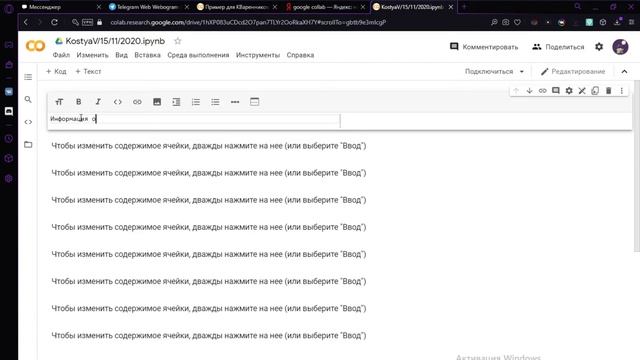Click the Поделиться button
The image size is (640, 360).
pos(558,47)
